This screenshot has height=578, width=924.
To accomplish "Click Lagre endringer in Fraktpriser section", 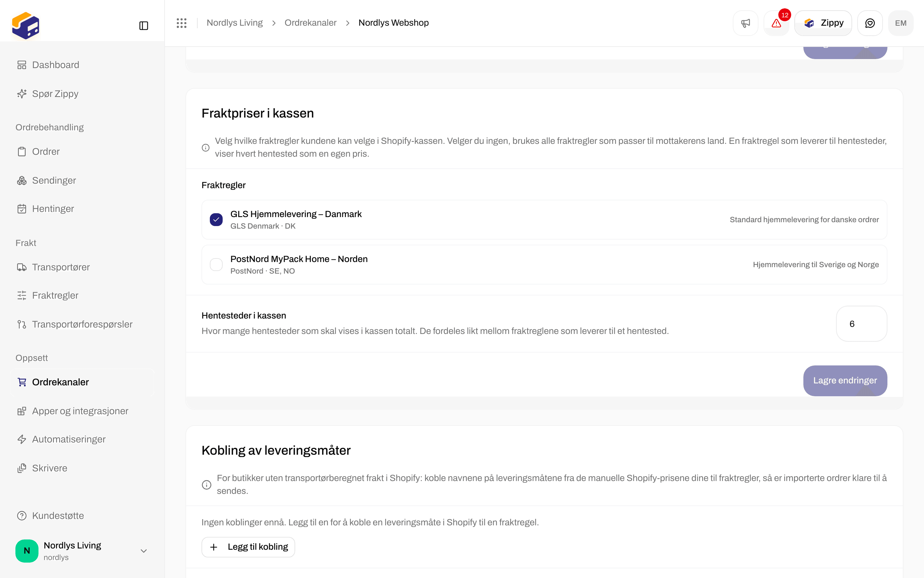I will coord(845,381).
